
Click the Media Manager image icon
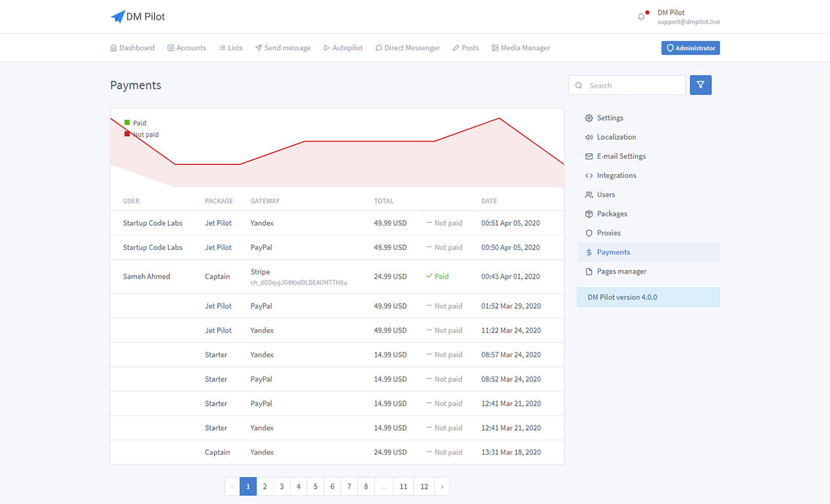click(495, 48)
